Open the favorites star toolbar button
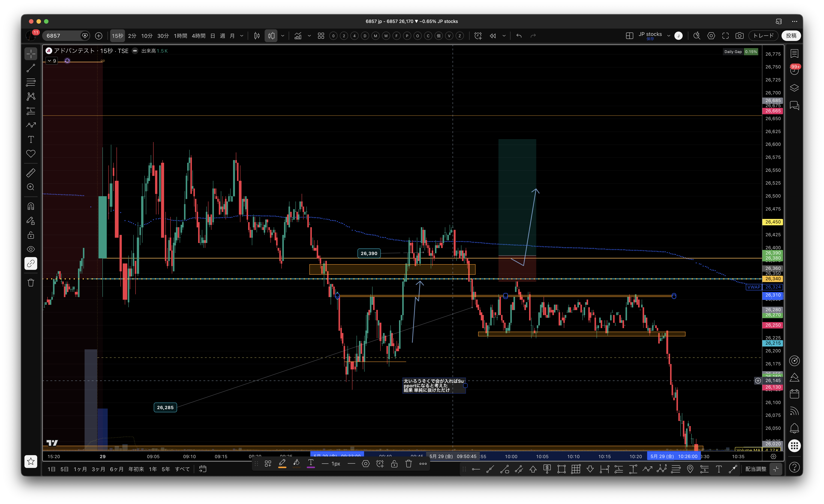 point(31,462)
